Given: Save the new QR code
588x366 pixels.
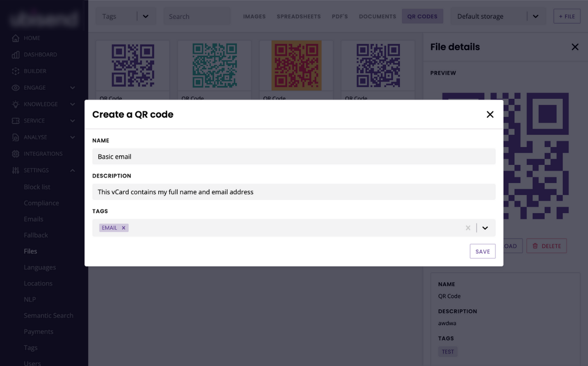Looking at the screenshot, I should [x=482, y=251].
